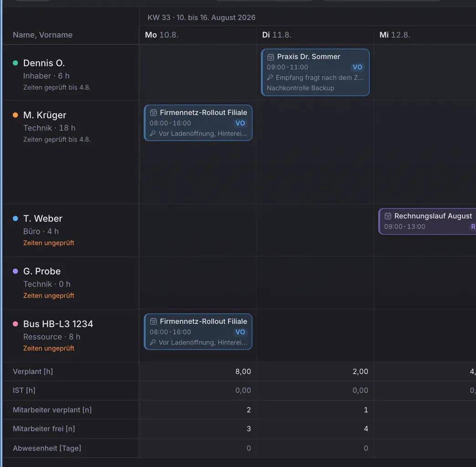Click the 'Mitarbeiter verplant [n]' row label
476x467 pixels.
tap(52, 410)
